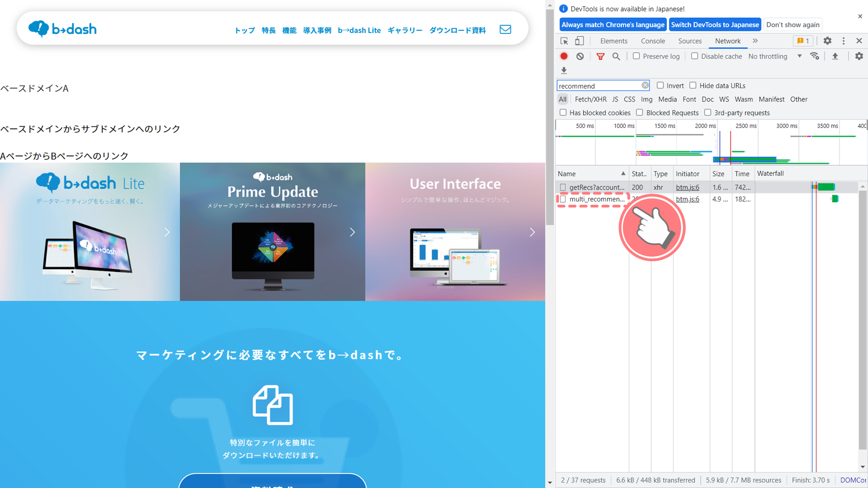
Task: Sort requests by Type column
Action: (x=662, y=174)
